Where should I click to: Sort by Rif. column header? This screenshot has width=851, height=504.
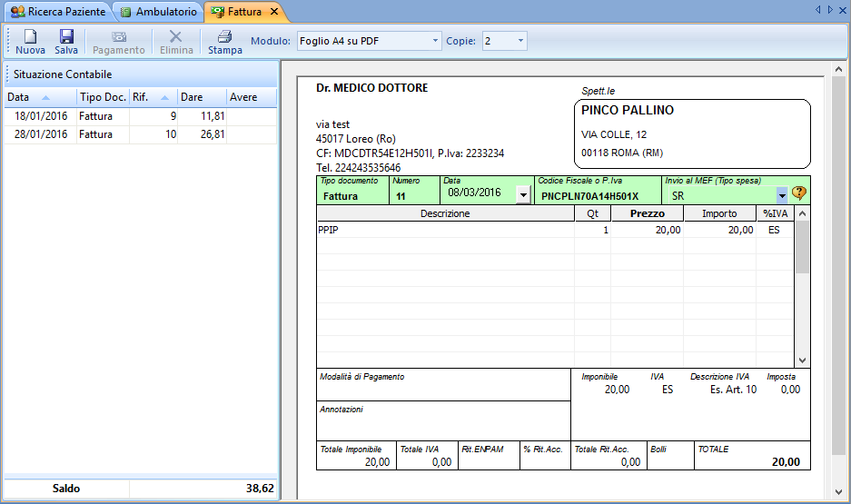point(153,97)
